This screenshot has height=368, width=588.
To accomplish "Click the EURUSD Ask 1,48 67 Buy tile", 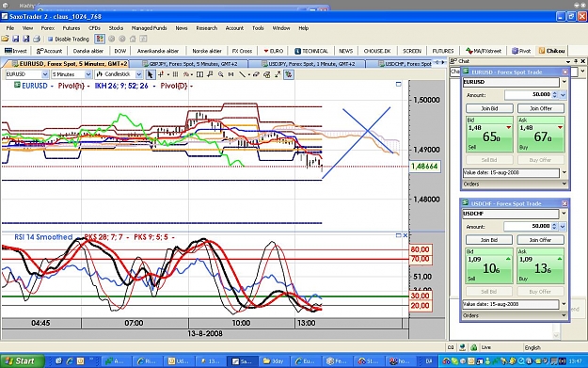I will point(541,134).
